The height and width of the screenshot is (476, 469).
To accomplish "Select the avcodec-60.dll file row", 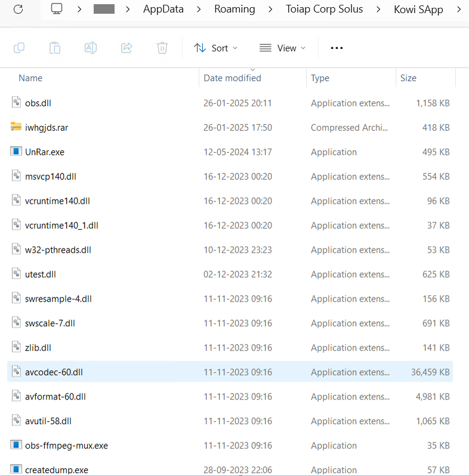I will point(54,372).
